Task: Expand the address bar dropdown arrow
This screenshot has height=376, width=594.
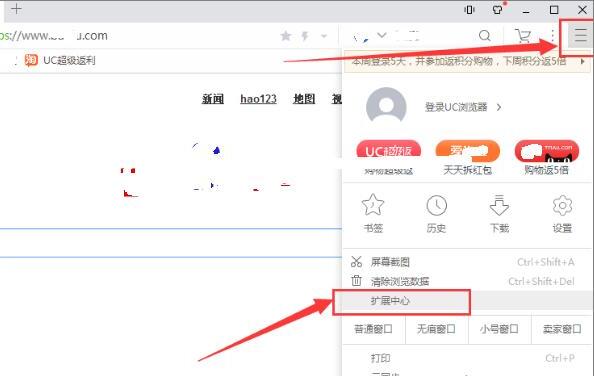Action: point(324,36)
